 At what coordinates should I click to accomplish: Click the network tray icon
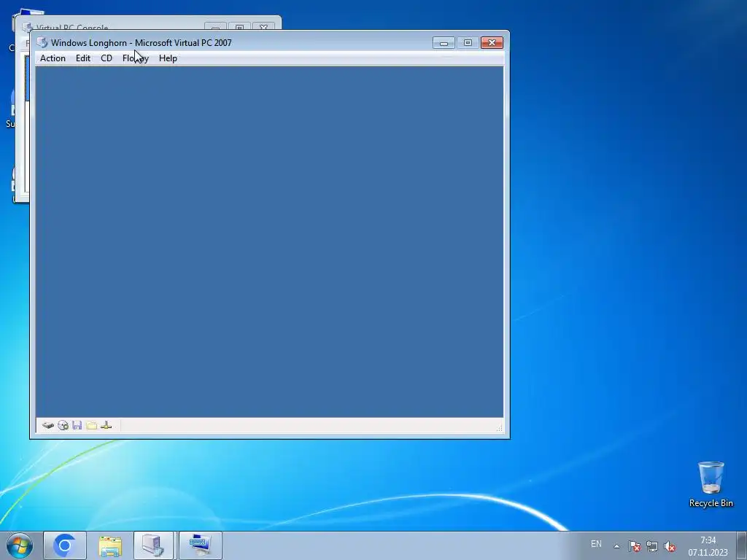[652, 546]
